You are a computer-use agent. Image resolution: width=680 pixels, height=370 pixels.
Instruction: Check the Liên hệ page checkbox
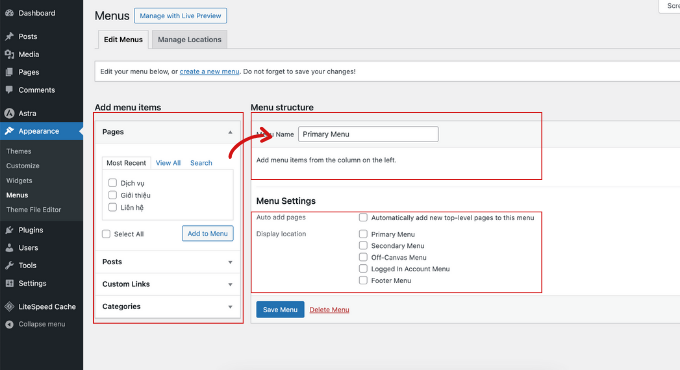112,207
